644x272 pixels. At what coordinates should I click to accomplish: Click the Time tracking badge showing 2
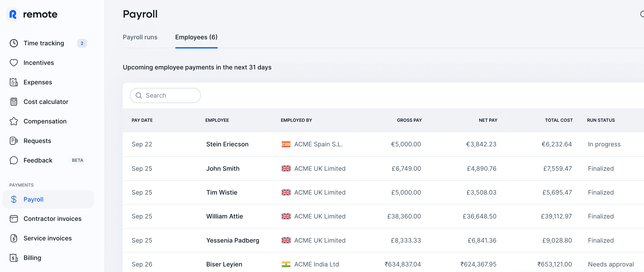(82, 43)
